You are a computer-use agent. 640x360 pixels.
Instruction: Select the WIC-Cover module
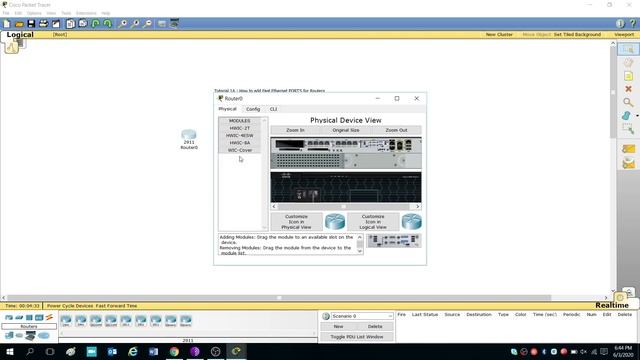point(240,150)
